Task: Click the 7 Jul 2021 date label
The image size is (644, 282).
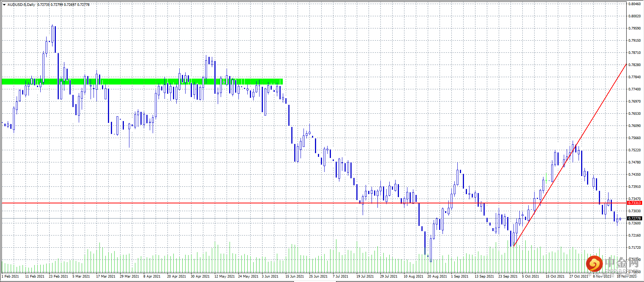Action: pyautogui.click(x=340, y=276)
